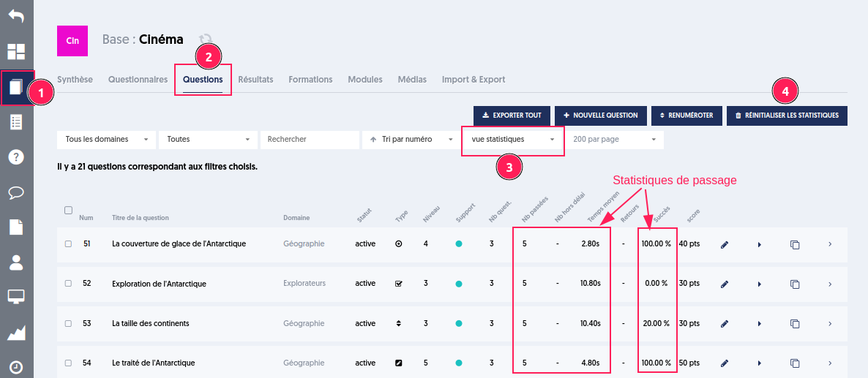
Task: Click the "Nouvelle question" button
Action: tap(601, 116)
